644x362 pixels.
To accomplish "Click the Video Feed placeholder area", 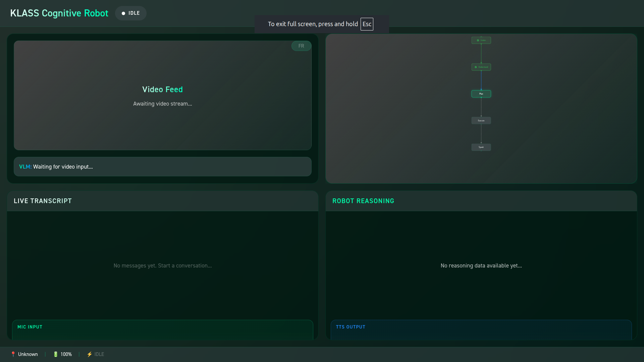I will click(162, 96).
